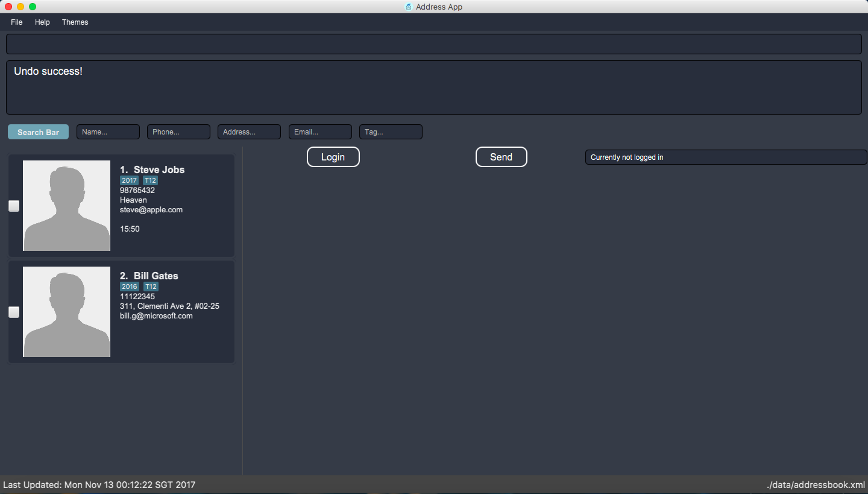Focus the Address search field
Screen dimensions: 868x494
tap(249, 132)
